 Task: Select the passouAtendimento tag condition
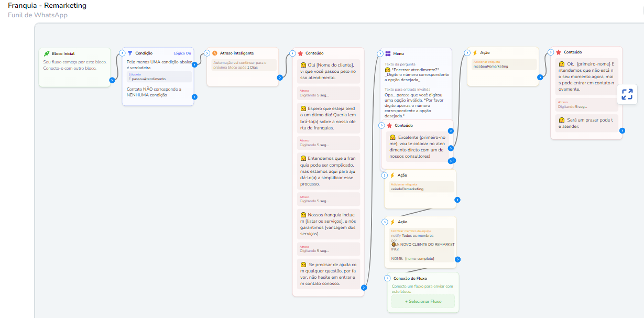(x=159, y=76)
